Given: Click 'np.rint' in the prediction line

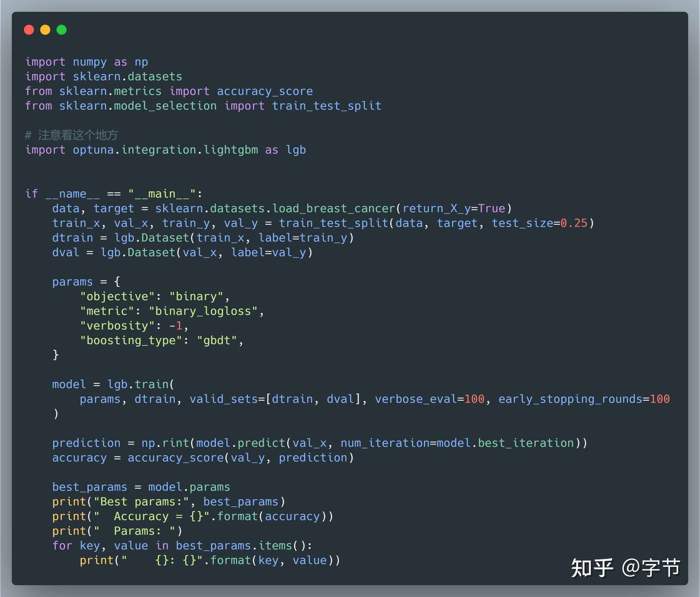Looking at the screenshot, I should tap(165, 443).
